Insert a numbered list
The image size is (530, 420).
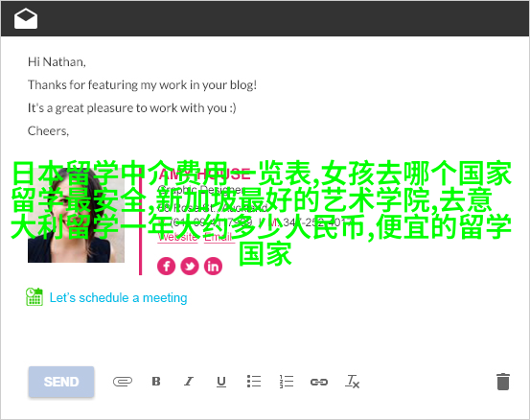click(287, 382)
